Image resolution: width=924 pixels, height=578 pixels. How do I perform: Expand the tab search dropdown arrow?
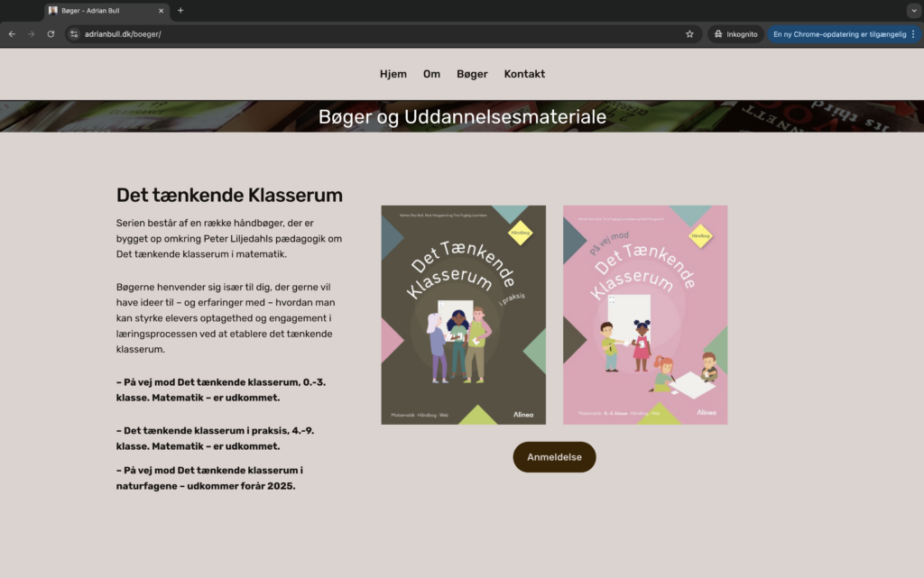tap(914, 11)
